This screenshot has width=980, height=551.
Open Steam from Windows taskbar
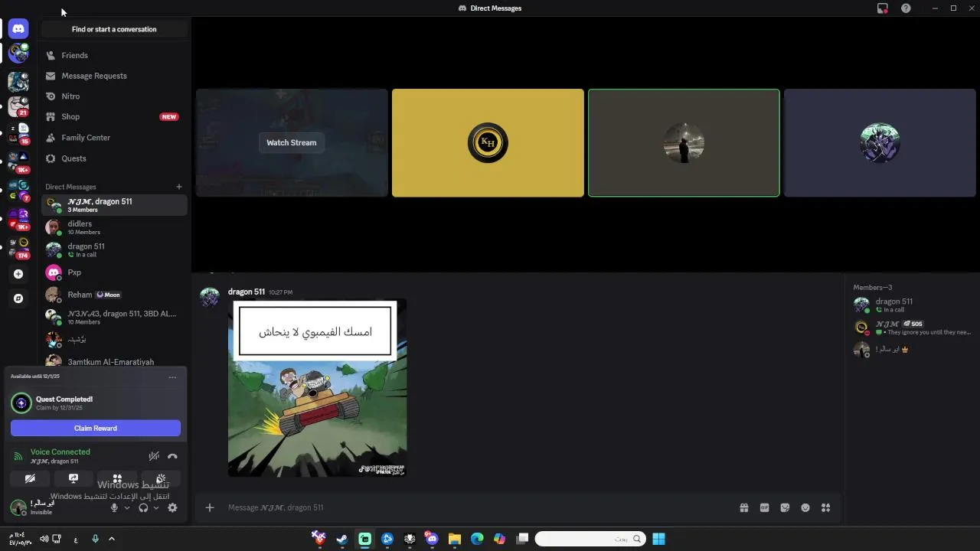[342, 539]
